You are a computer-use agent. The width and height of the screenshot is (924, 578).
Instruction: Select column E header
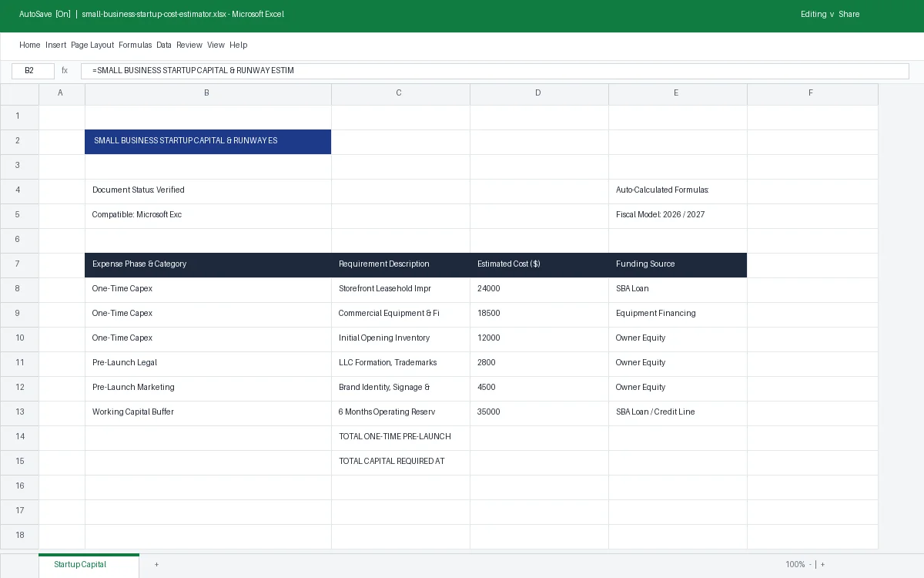click(678, 94)
